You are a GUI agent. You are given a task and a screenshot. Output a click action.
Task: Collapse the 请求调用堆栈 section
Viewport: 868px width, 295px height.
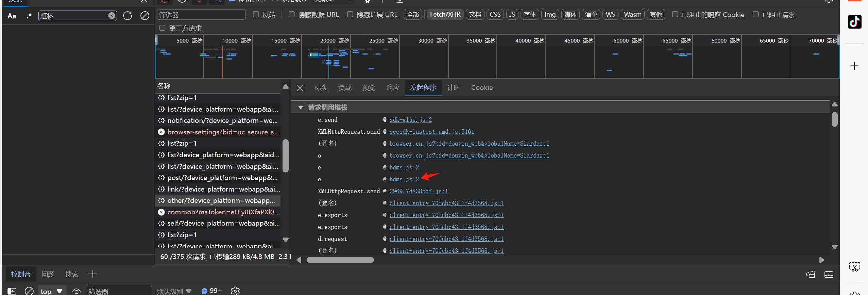(x=301, y=108)
